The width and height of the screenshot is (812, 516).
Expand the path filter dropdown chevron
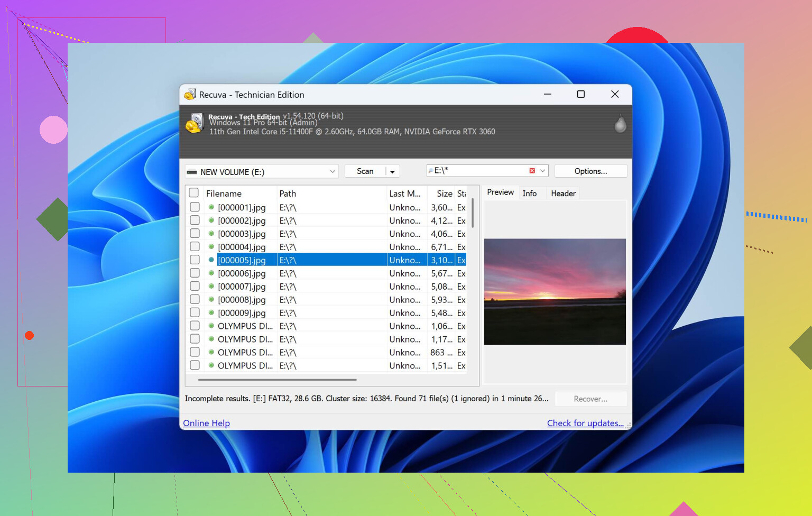pyautogui.click(x=542, y=171)
